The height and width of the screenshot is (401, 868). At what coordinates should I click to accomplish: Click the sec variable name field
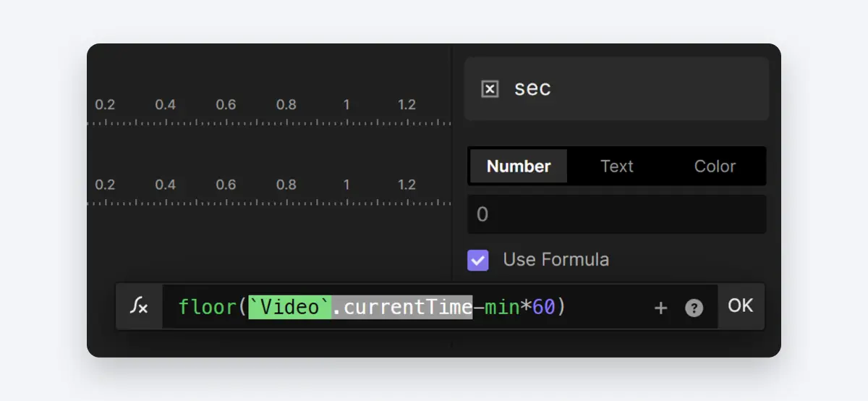616,88
